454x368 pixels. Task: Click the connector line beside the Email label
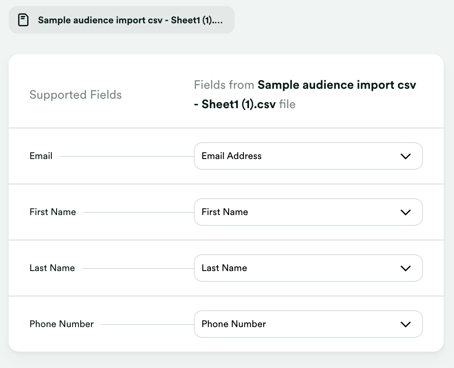[127, 156]
